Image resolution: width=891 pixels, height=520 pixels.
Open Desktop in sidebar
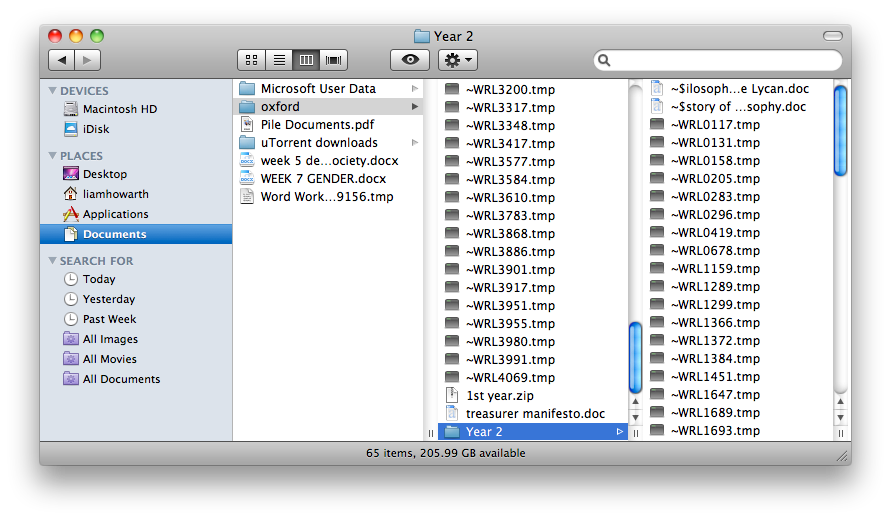(136, 174)
